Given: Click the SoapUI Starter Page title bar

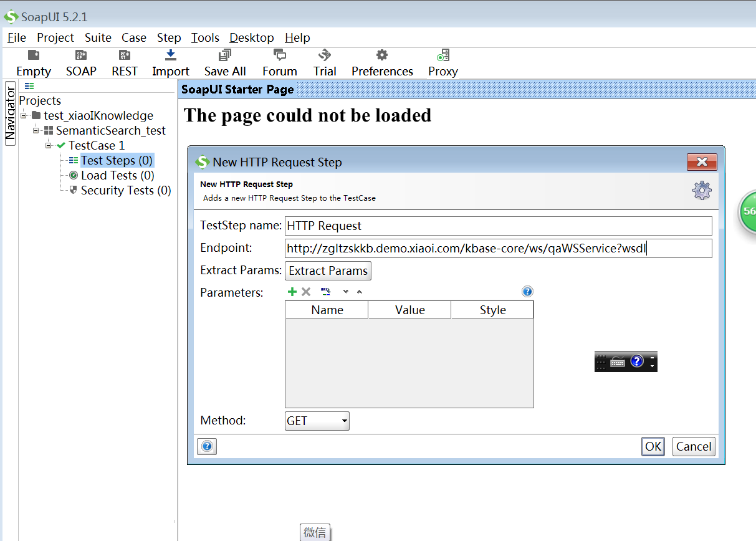Looking at the screenshot, I should tap(467, 89).
